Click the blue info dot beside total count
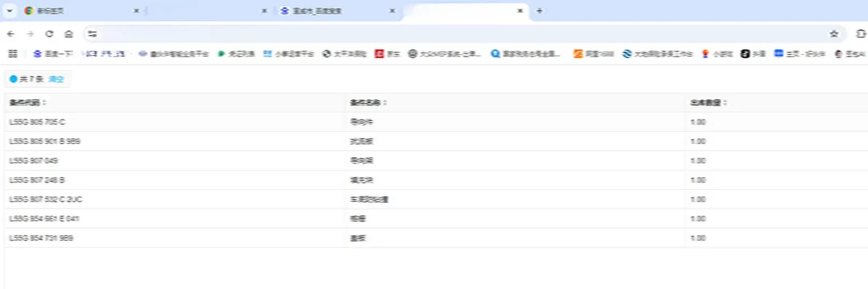 click(x=13, y=79)
